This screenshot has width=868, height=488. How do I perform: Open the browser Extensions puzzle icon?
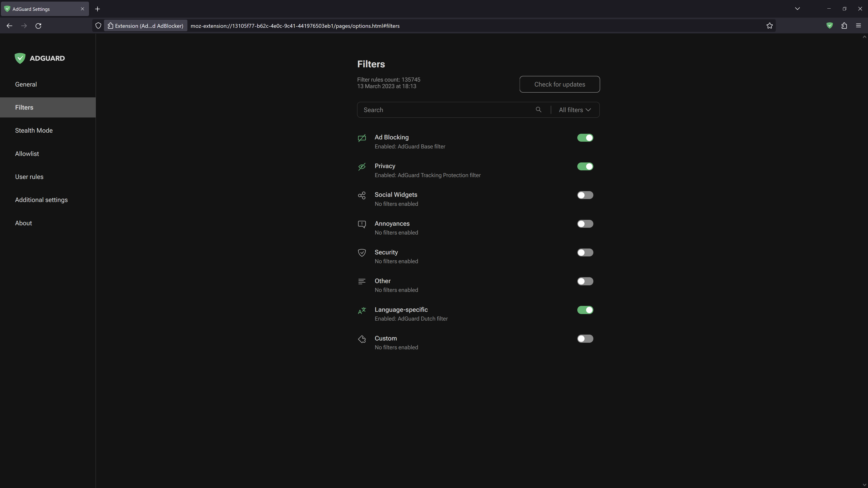844,26
